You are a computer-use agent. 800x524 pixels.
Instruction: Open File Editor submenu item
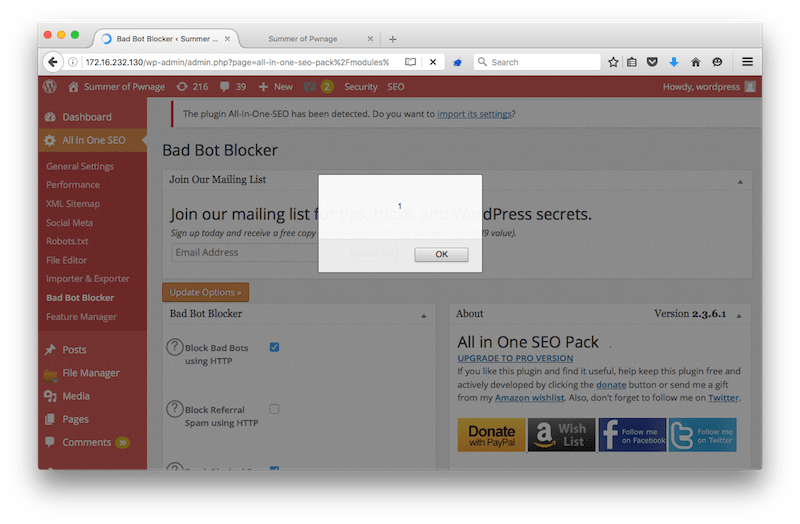point(66,260)
